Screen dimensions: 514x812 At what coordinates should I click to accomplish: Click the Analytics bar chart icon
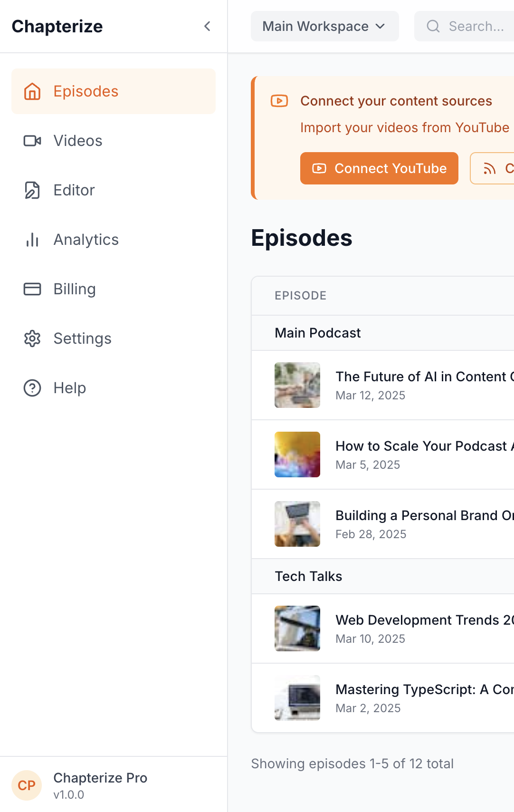click(32, 240)
